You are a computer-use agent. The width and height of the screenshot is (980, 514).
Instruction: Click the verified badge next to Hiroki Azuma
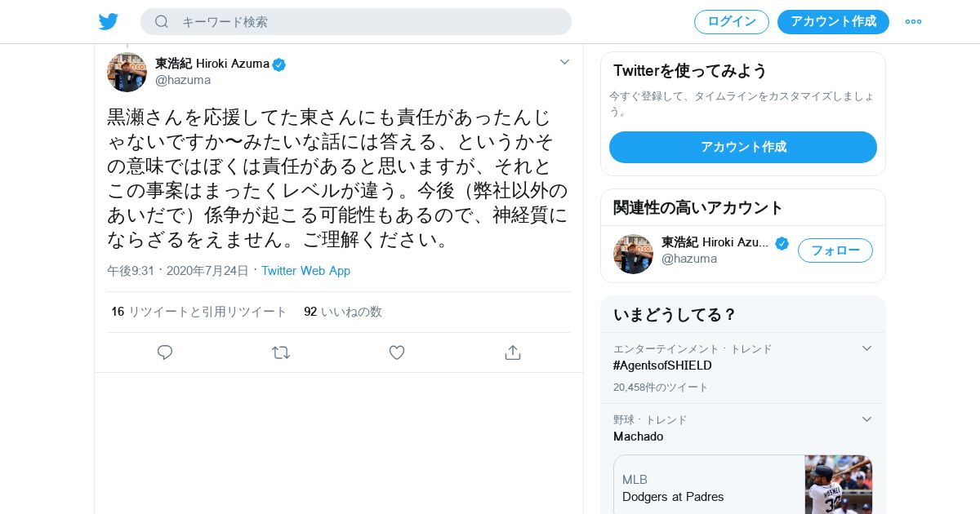279,64
